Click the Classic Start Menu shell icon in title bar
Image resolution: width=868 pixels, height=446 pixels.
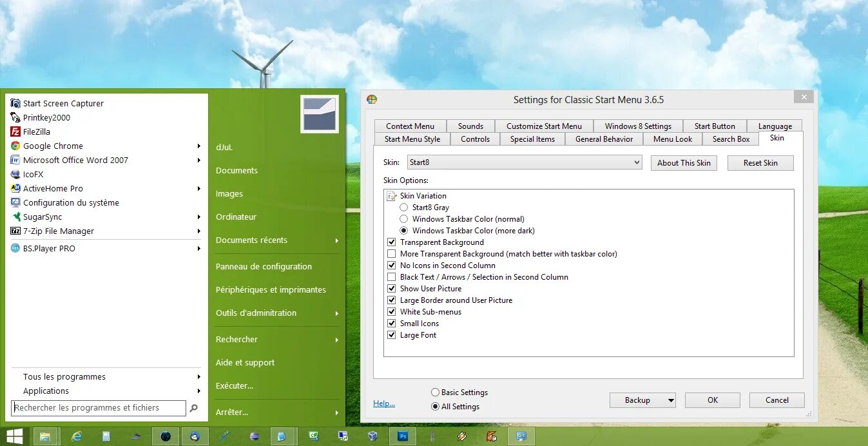pos(372,99)
